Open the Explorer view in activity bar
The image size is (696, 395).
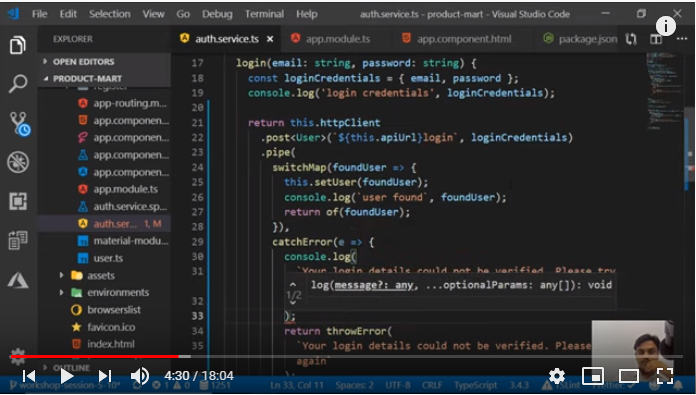coord(18,45)
